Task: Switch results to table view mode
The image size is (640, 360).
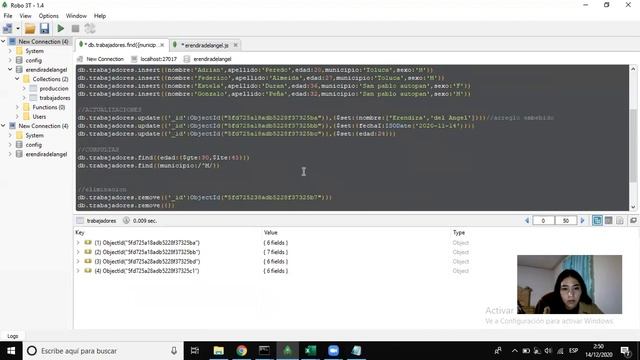Action: tap(609, 220)
